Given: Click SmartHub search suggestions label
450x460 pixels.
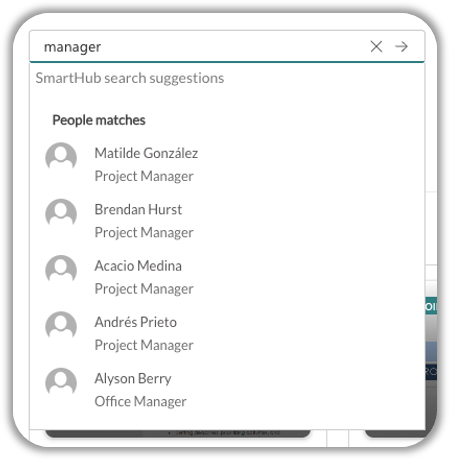Looking at the screenshot, I should pyautogui.click(x=130, y=78).
